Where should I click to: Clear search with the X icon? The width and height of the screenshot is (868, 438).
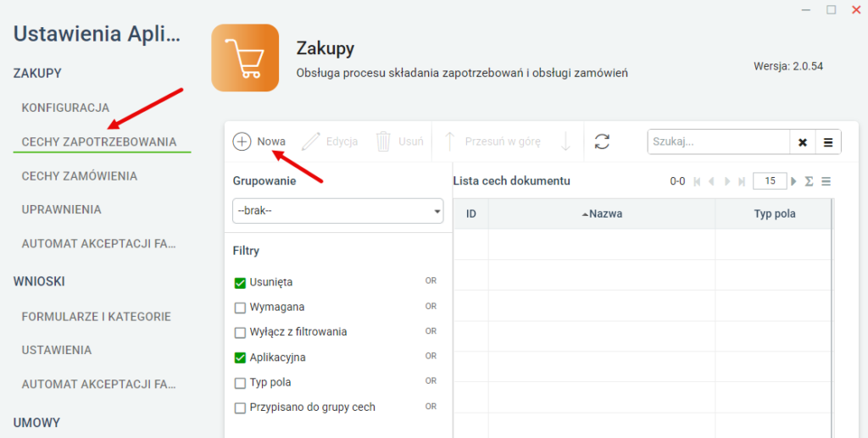click(803, 142)
